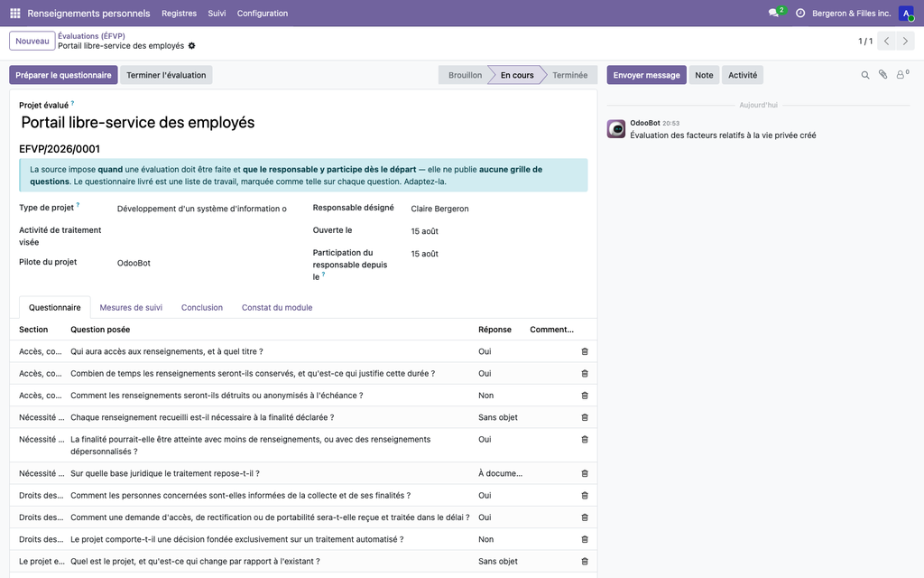Open the activities clock icon
924x578 pixels.
[x=800, y=13]
